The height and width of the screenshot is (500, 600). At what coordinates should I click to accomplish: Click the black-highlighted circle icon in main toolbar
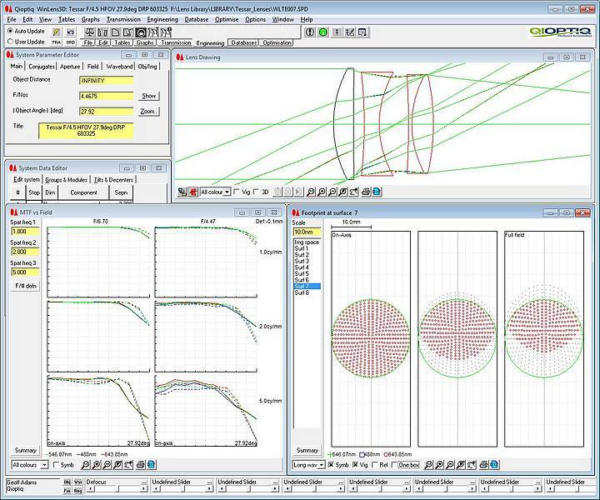click(x=140, y=33)
